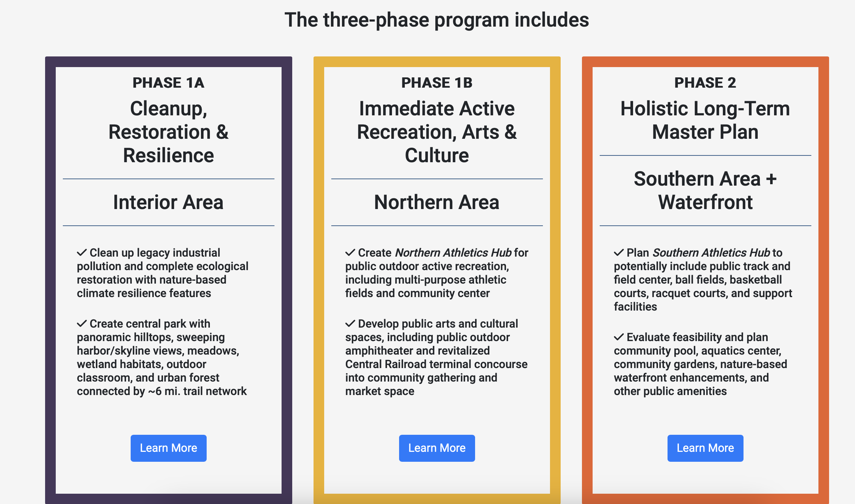Click the 'Northern Area' subheading

point(437,202)
